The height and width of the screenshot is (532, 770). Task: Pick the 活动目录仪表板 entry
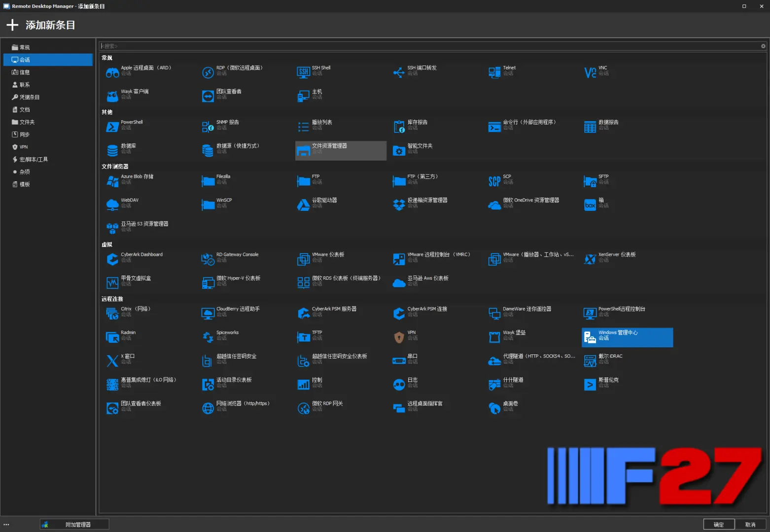coord(245,385)
